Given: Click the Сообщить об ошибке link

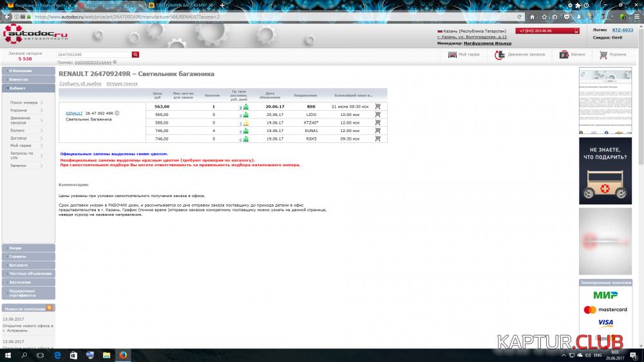Looking at the screenshot, I should pos(80,84).
